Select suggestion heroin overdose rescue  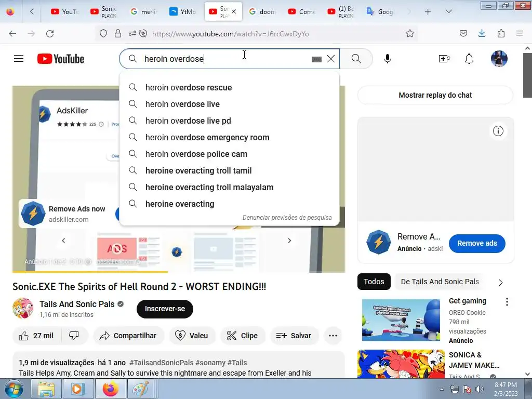tap(229, 87)
